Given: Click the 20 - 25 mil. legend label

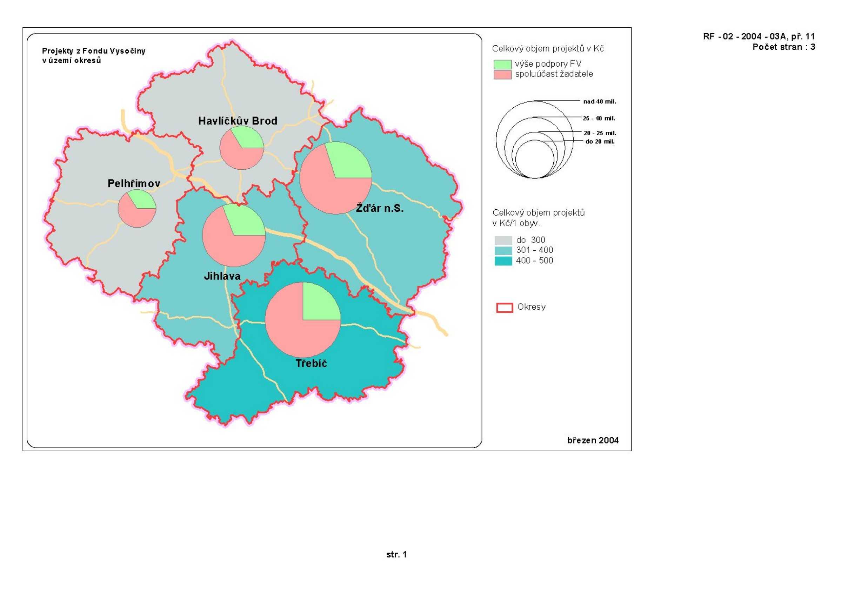Looking at the screenshot, I should [x=600, y=133].
